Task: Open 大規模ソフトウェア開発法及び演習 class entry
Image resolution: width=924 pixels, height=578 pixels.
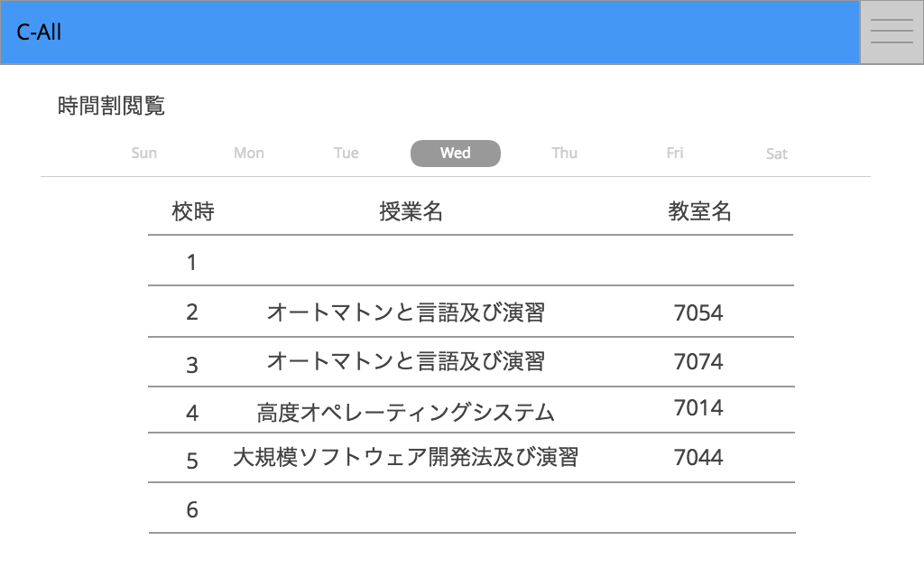Action: [x=406, y=457]
